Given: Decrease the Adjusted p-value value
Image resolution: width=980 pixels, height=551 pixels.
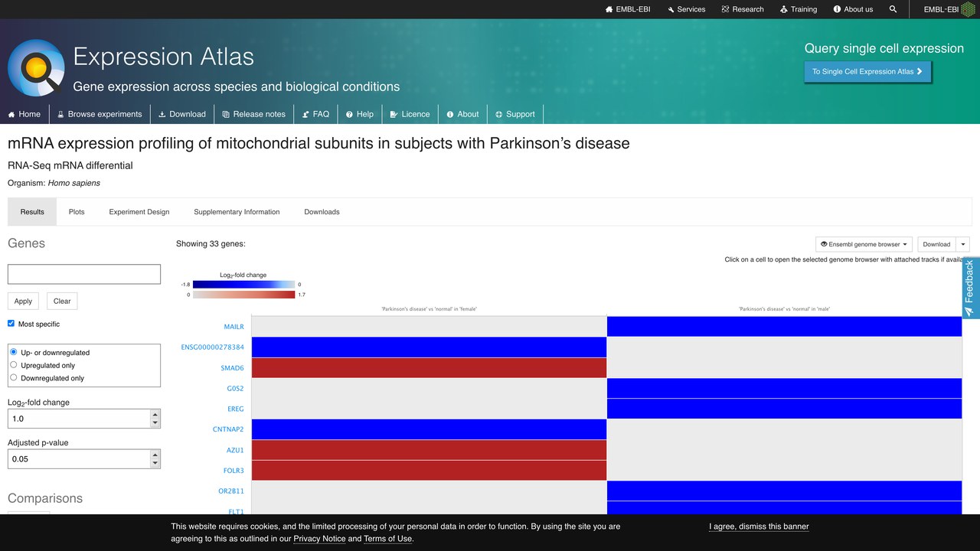Looking at the screenshot, I should click(155, 463).
